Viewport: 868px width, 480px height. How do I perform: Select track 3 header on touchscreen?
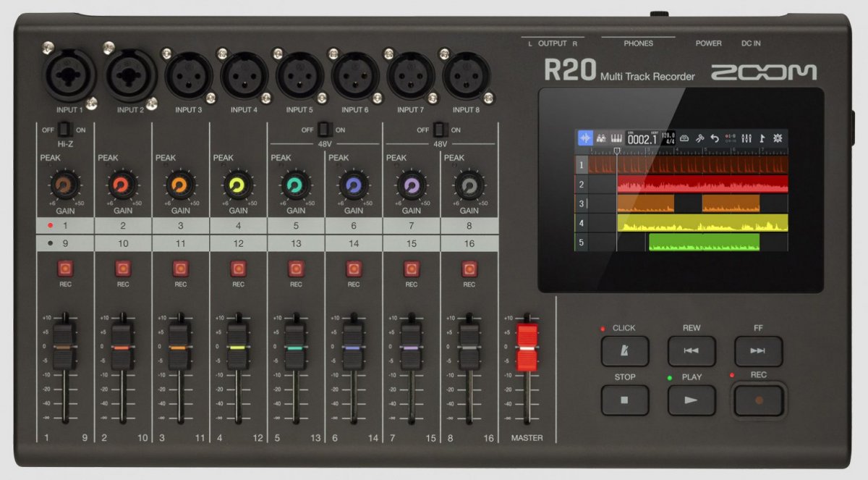click(581, 204)
